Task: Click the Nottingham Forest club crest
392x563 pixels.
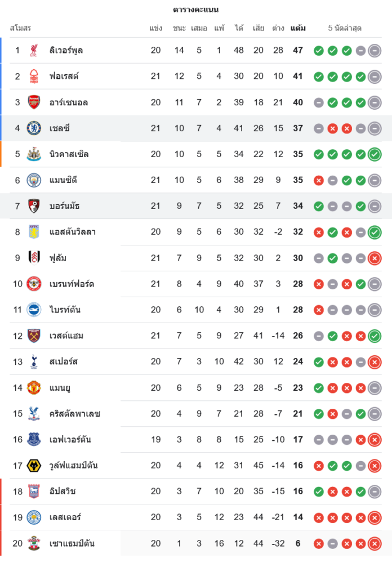Action: [34, 77]
